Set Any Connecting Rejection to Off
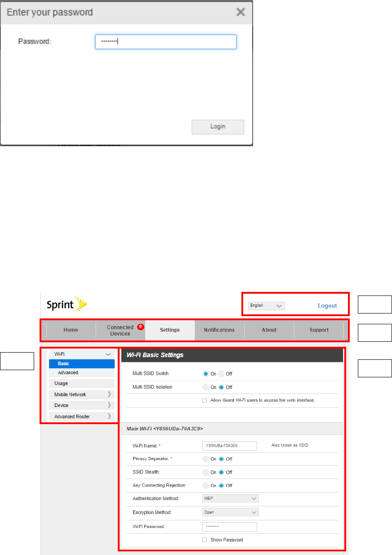The image size is (392, 555). pos(221,485)
